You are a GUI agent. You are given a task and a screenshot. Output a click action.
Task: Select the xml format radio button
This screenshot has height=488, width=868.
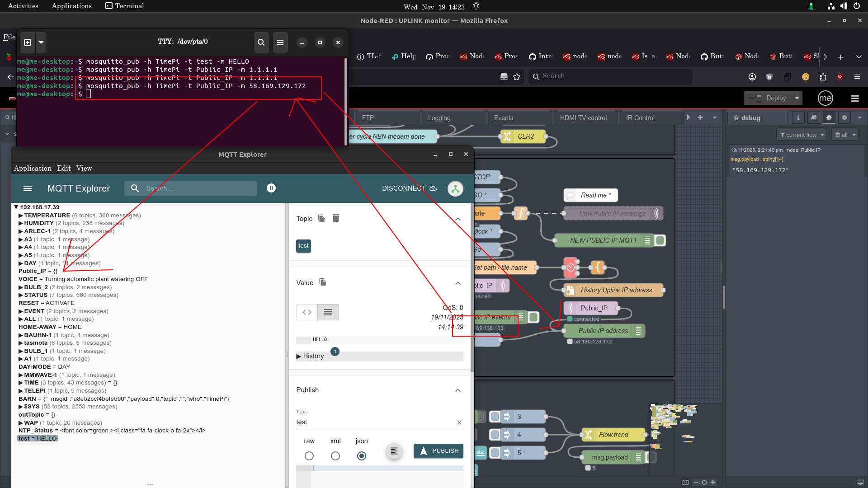tap(335, 456)
